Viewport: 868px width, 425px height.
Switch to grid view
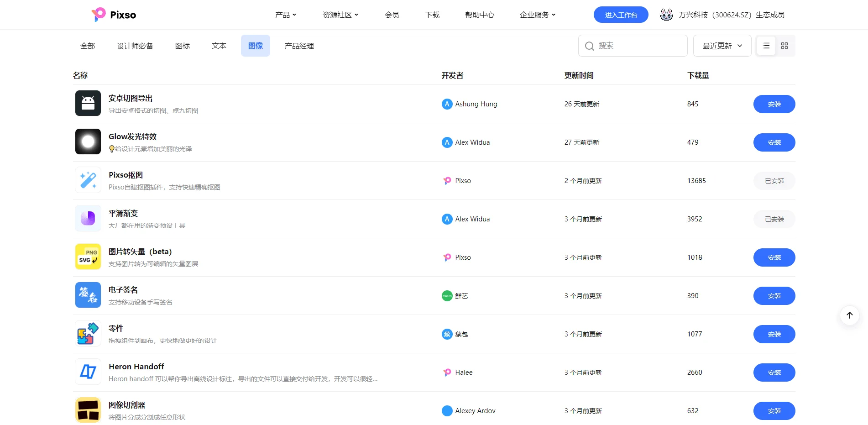tap(784, 46)
